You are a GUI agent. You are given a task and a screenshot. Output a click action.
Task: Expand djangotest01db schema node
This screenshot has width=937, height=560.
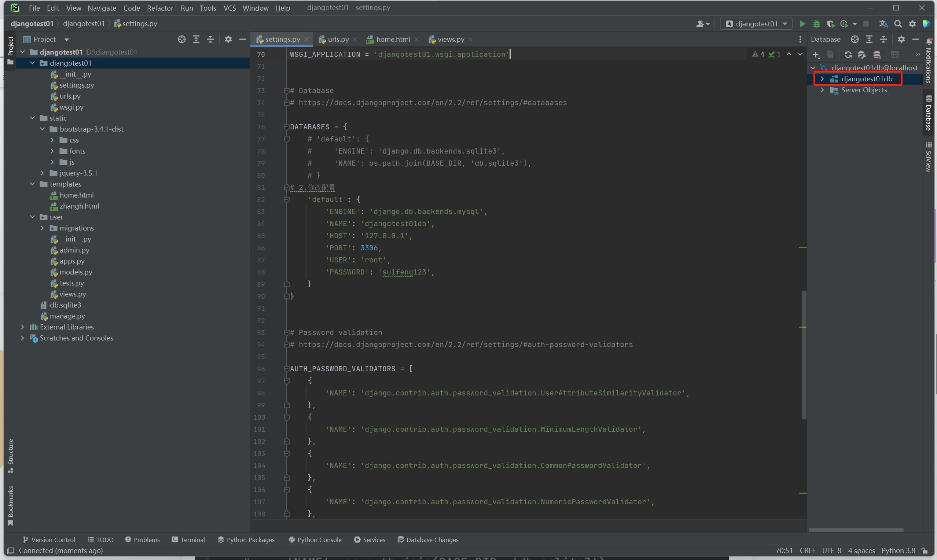coord(822,79)
